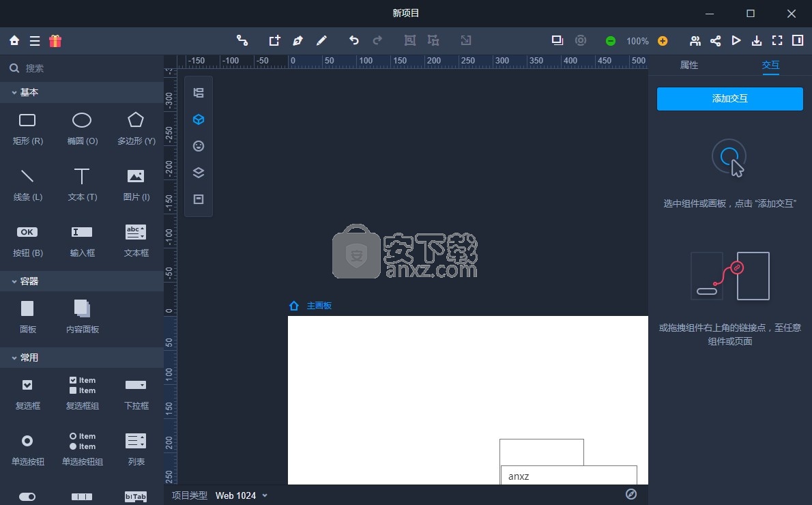Switch to the 属性 tab

click(688, 65)
